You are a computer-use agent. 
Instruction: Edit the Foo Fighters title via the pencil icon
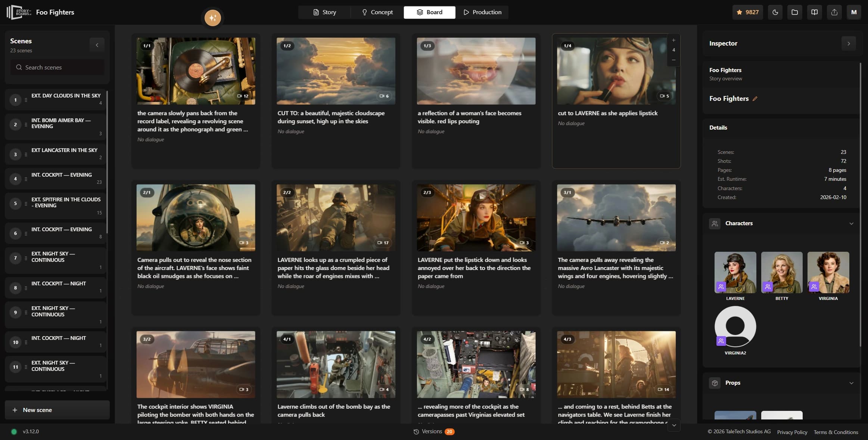click(755, 98)
